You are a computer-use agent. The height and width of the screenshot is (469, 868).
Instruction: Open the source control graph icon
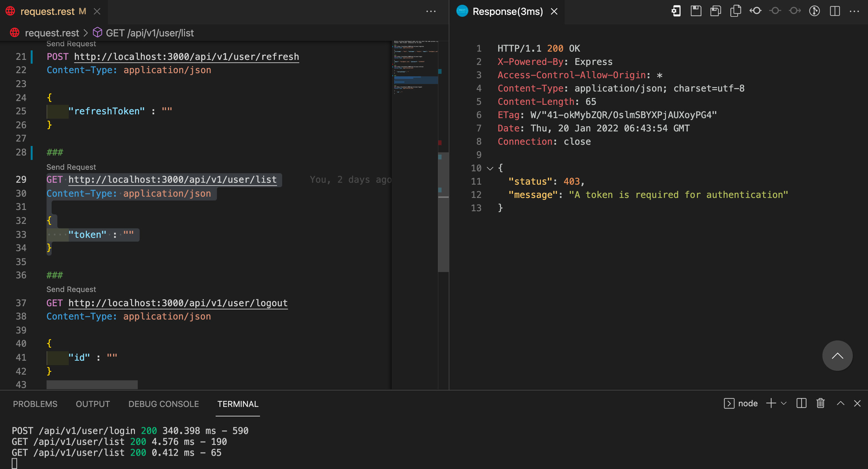(x=814, y=11)
